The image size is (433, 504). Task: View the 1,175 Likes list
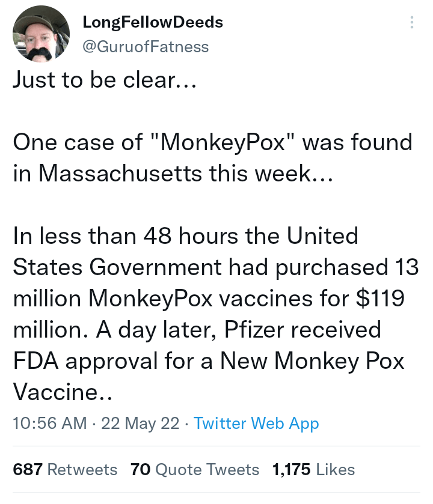click(x=313, y=469)
